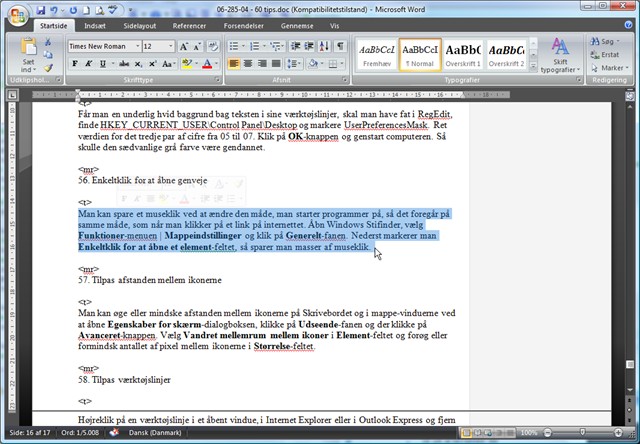Toggle paragraph marks display (¶)
This screenshot has height=444, width=640.
(339, 46)
